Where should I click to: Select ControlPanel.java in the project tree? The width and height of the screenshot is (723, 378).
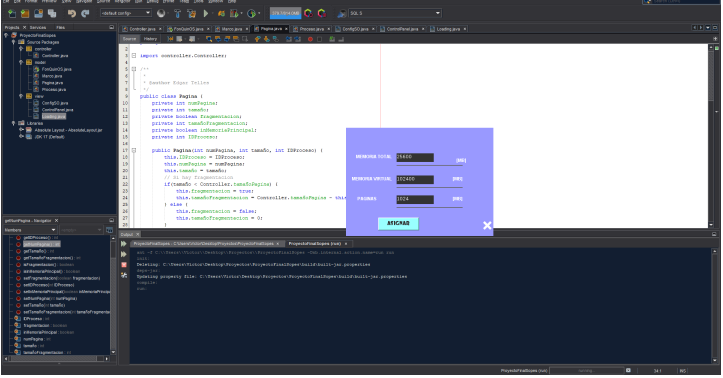57,110
